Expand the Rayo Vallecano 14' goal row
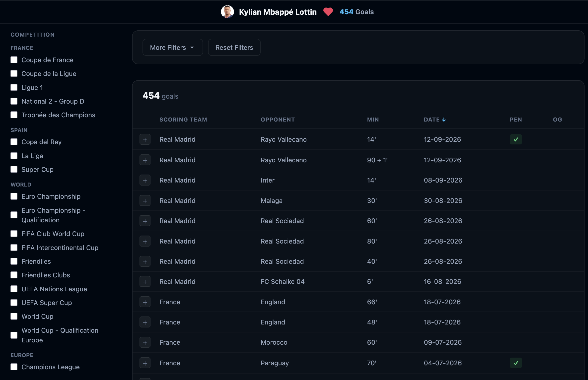The width and height of the screenshot is (588, 380). tap(145, 139)
